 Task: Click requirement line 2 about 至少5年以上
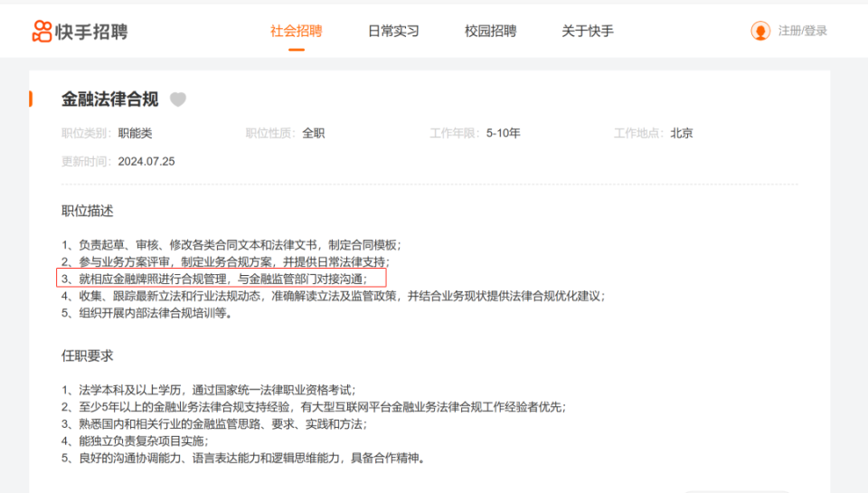click(x=314, y=407)
